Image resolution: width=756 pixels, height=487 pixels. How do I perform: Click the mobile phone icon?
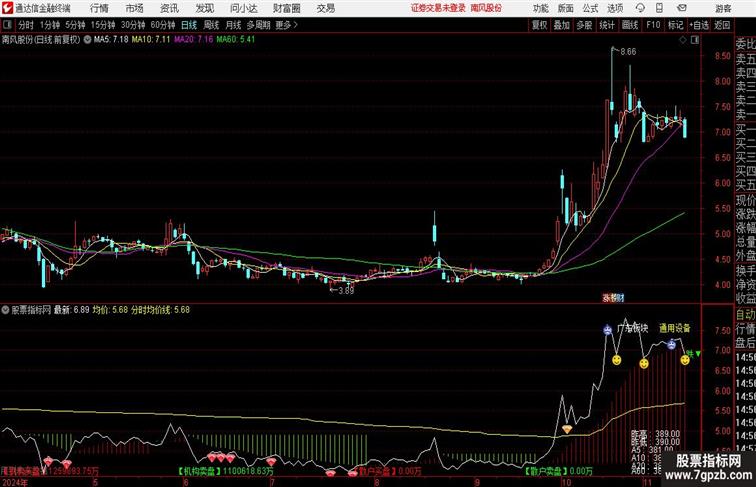(x=659, y=8)
